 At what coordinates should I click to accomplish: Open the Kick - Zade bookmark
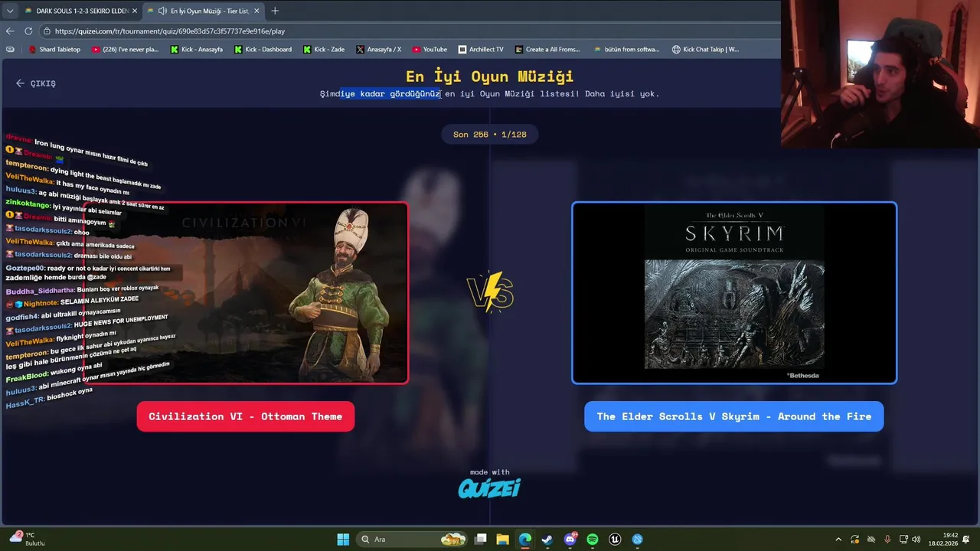(324, 49)
